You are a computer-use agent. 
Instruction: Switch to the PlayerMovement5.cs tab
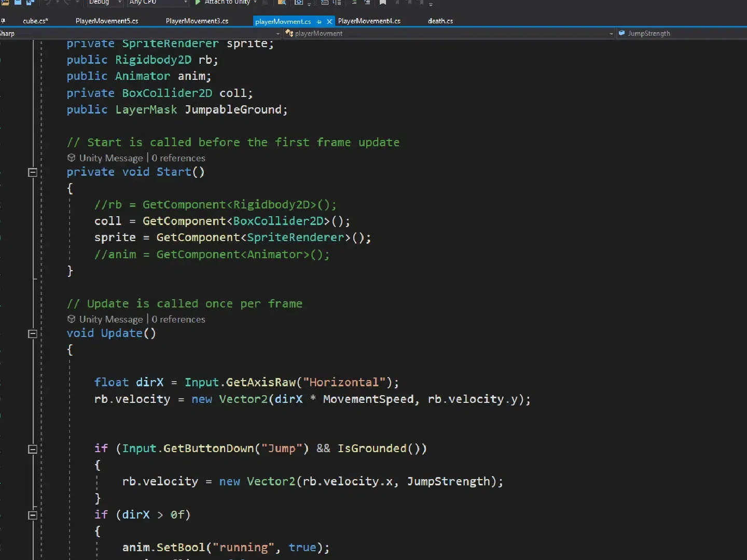107,21
